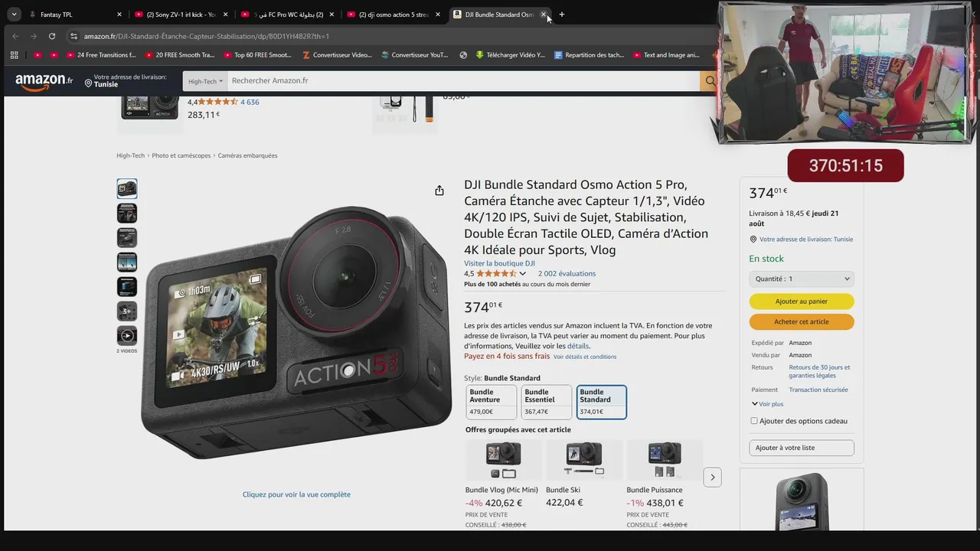The width and height of the screenshot is (980, 551).
Task: Open main camera image full view
Action: pyautogui.click(x=296, y=333)
